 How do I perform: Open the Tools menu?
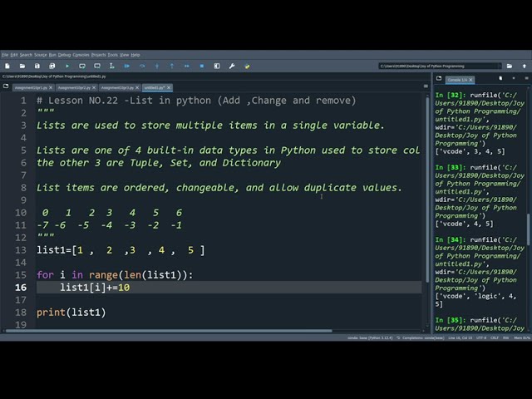113,55
